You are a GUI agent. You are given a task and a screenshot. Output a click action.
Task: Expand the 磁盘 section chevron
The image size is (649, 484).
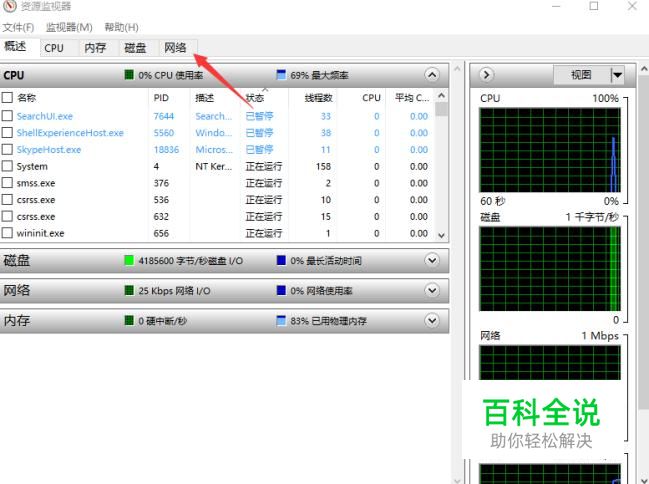pyautogui.click(x=432, y=260)
